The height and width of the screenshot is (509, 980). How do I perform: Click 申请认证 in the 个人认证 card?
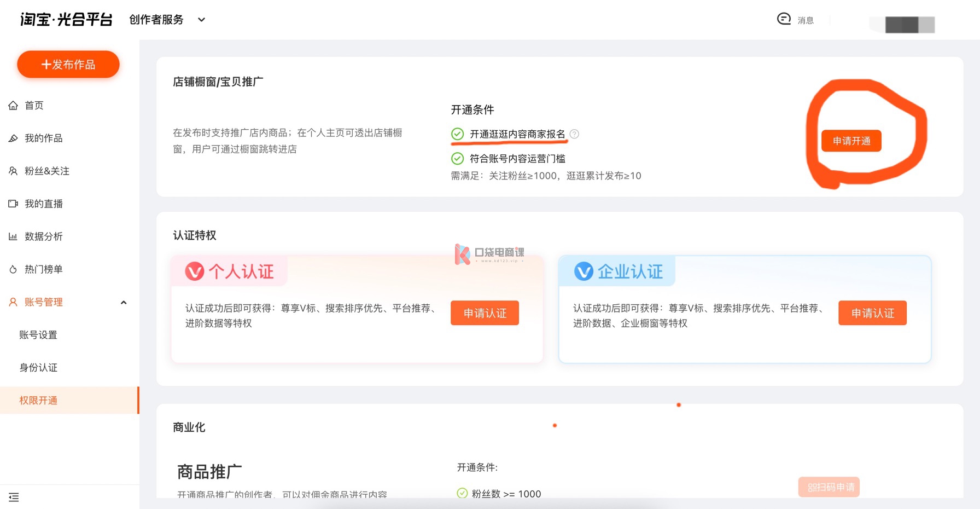pos(485,313)
